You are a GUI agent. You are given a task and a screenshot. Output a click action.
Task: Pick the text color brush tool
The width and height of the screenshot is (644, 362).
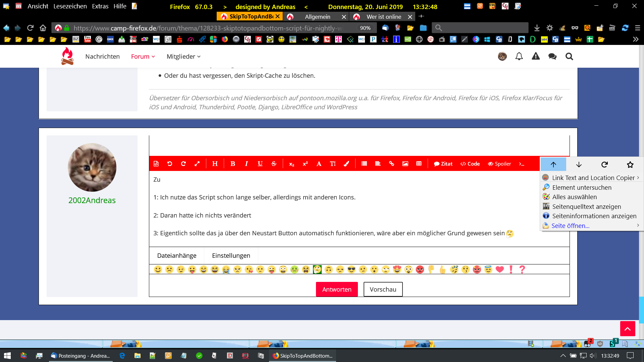[x=346, y=164]
